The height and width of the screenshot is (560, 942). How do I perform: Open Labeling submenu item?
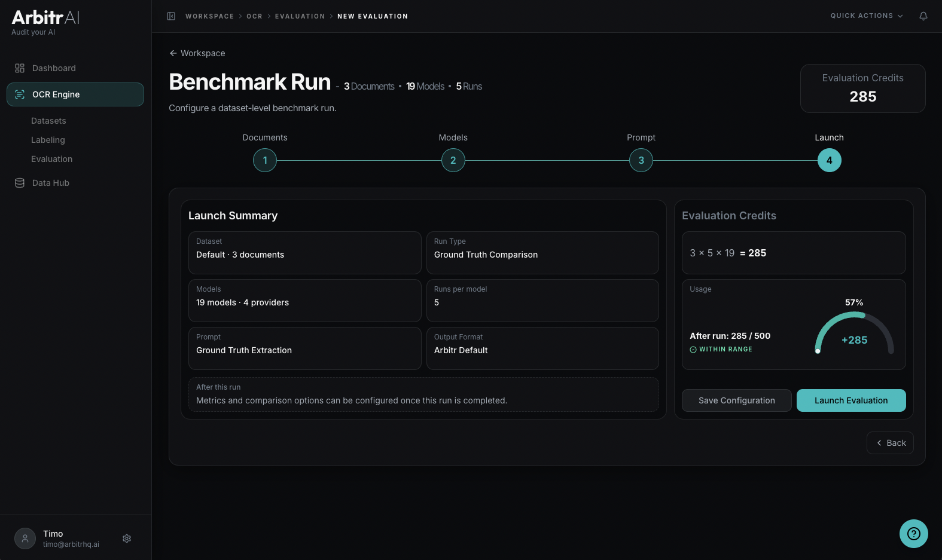click(x=48, y=140)
